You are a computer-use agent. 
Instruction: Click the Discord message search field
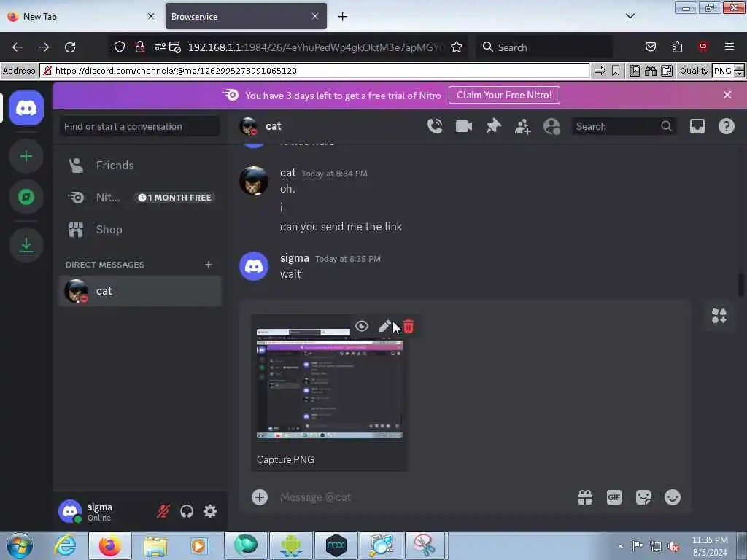coord(623,126)
